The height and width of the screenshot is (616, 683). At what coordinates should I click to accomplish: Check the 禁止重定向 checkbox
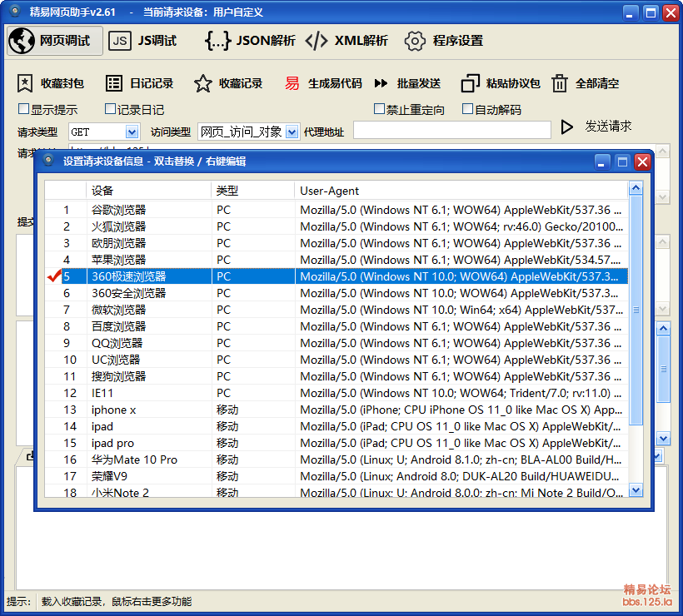coord(379,109)
